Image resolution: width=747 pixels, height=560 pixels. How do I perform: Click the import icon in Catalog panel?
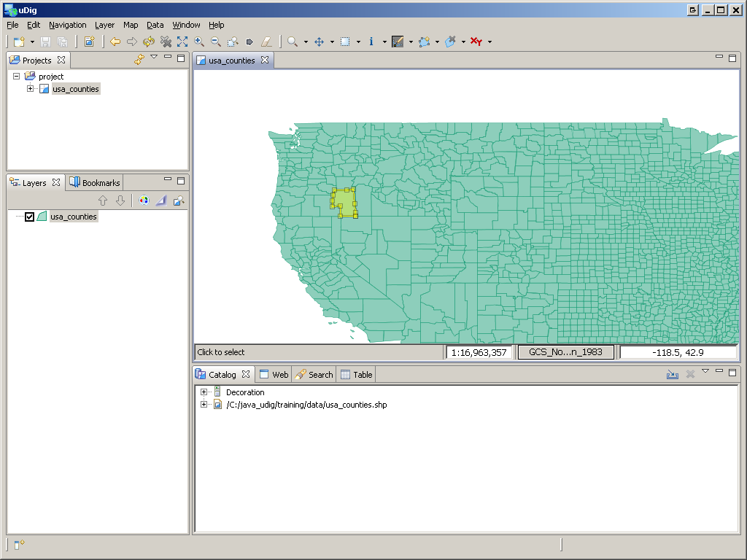click(672, 374)
